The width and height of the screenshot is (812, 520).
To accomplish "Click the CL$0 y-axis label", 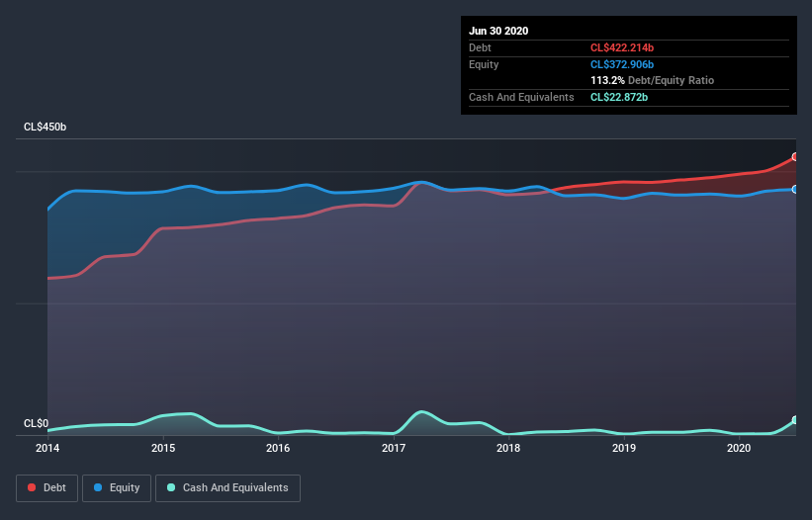I will [37, 423].
